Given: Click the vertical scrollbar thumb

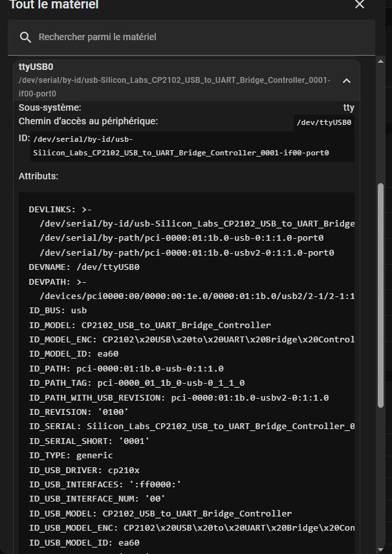Looking at the screenshot, I should coord(381,294).
